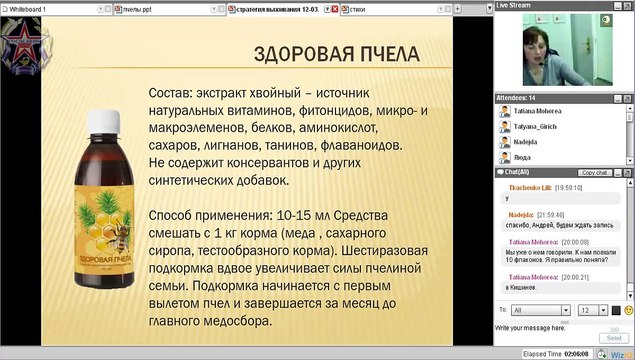Close the стратегия выживания tab with red X
Screen dimensions: 635x360
point(335,9)
